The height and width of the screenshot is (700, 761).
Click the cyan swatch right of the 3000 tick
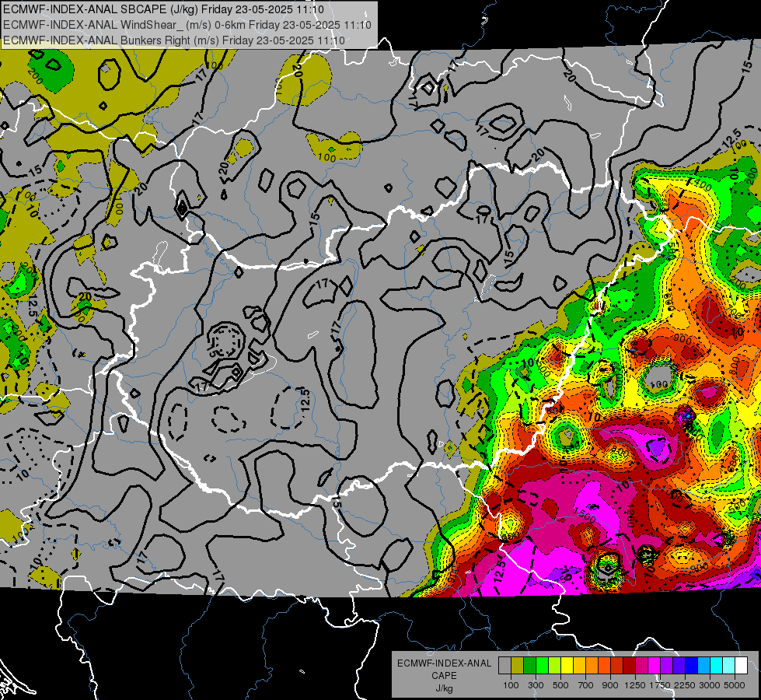point(717,666)
